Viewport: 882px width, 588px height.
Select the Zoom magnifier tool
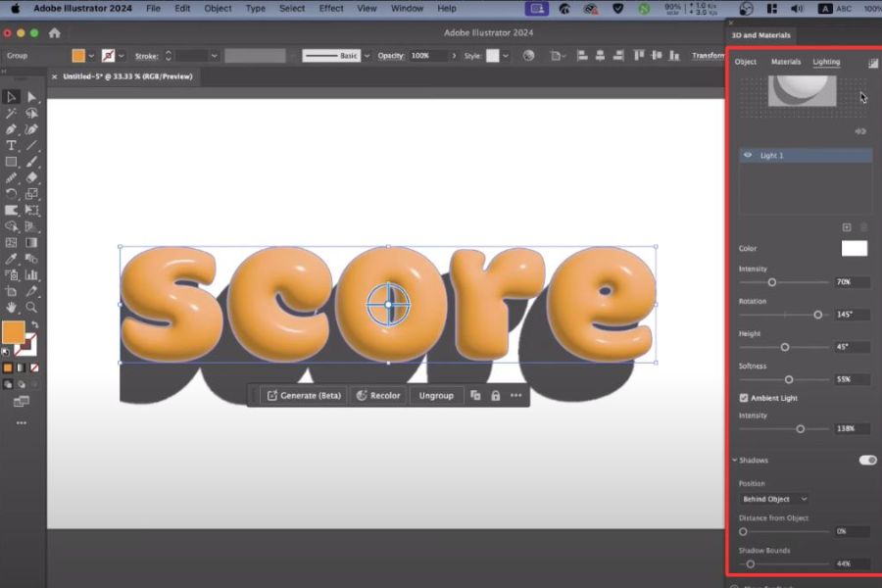click(31, 308)
